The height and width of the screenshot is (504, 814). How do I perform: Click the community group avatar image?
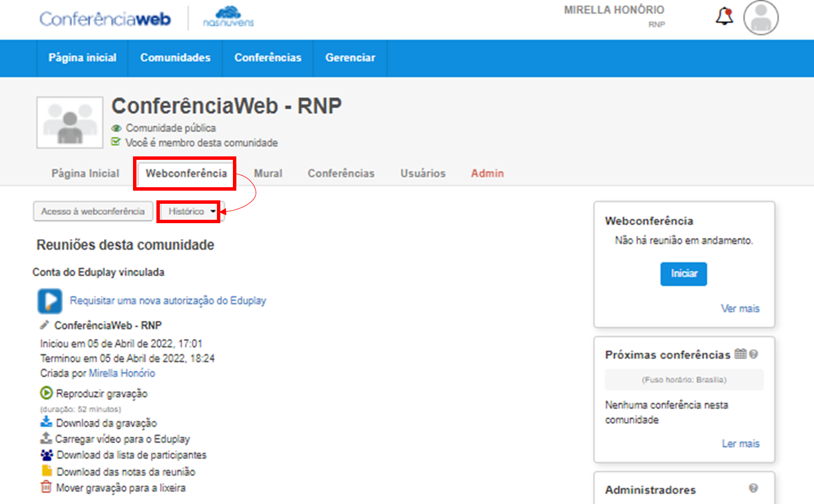70,122
